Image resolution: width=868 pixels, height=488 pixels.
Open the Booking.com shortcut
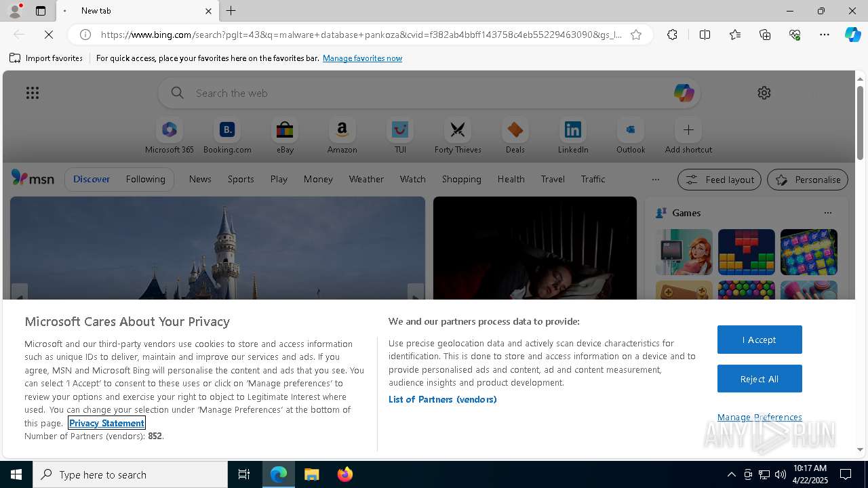(227, 136)
